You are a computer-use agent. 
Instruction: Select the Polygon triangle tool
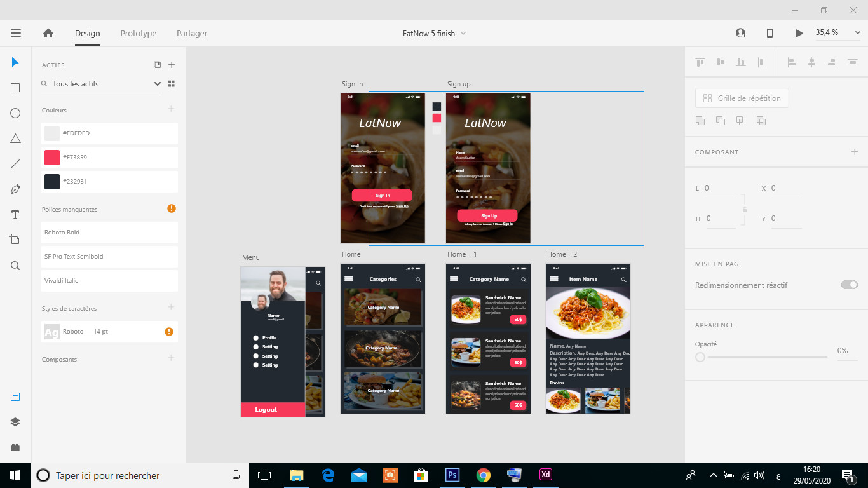click(15, 139)
